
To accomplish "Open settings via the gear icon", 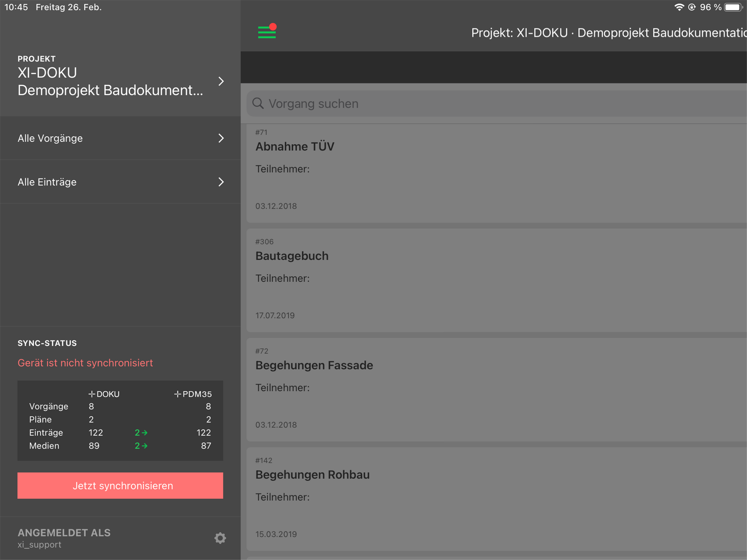I will (x=220, y=538).
